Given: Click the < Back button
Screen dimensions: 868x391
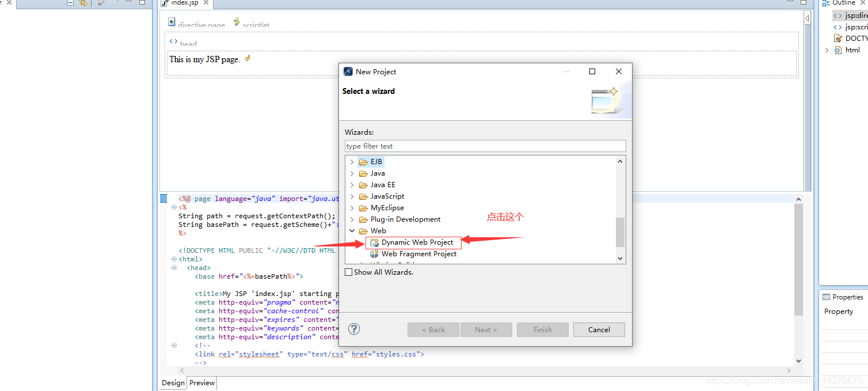Looking at the screenshot, I should (x=433, y=330).
